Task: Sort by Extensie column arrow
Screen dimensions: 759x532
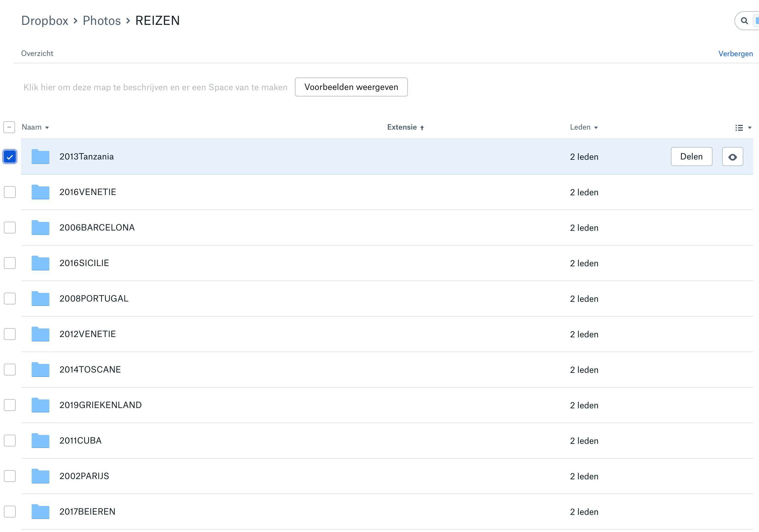Action: tap(422, 128)
